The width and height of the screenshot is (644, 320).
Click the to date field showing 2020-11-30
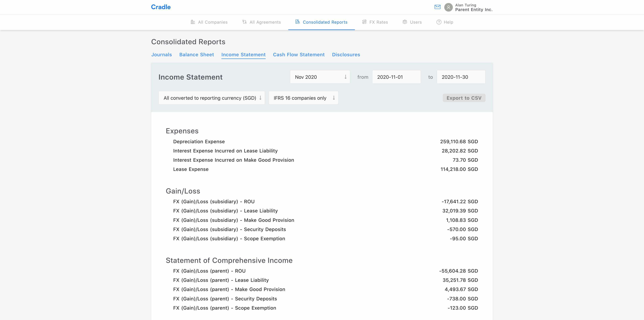click(x=461, y=77)
